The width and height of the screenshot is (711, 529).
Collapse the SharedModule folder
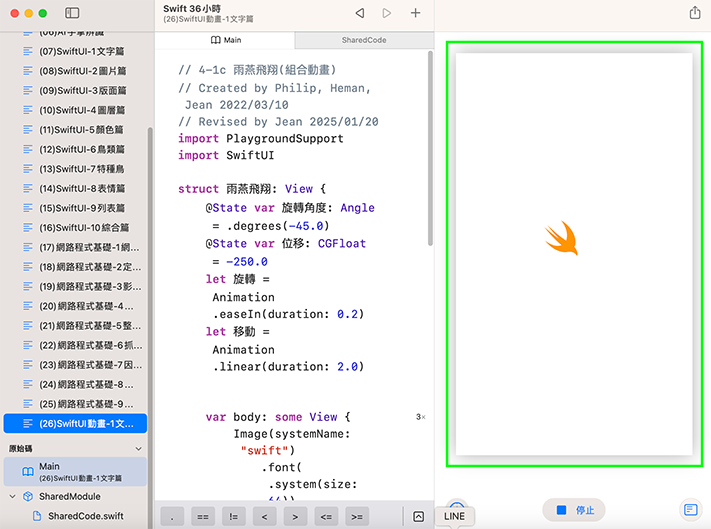point(12,496)
